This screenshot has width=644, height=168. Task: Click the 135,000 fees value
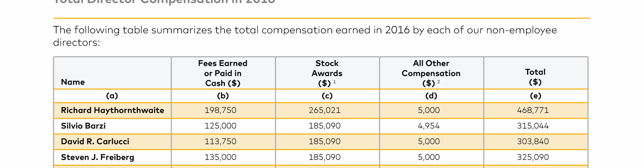tap(220, 157)
